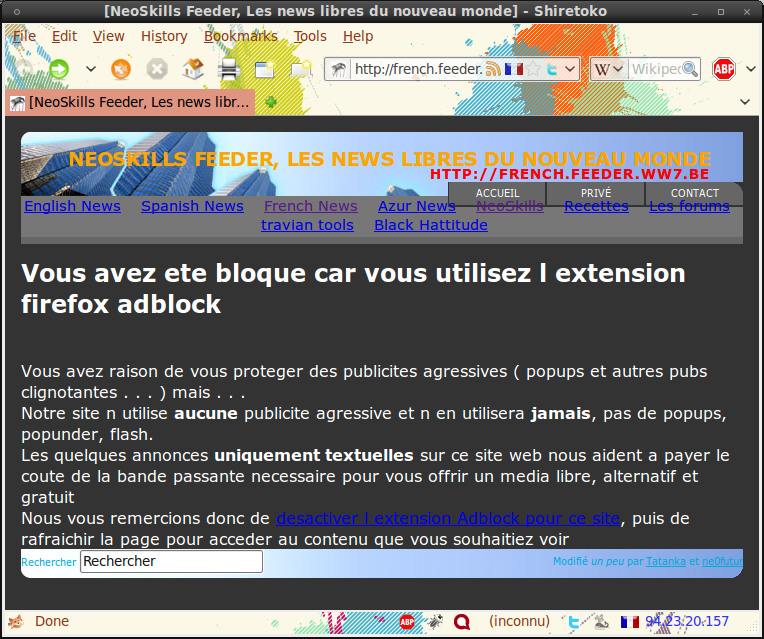Open the ACCUEIL site tab
Screen dimensions: 764x639
(x=497, y=194)
